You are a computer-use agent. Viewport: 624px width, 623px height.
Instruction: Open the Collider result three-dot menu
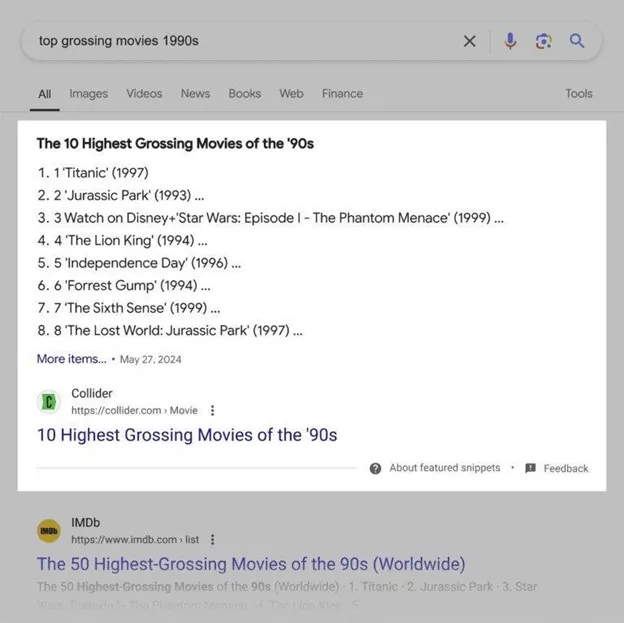coord(213,410)
